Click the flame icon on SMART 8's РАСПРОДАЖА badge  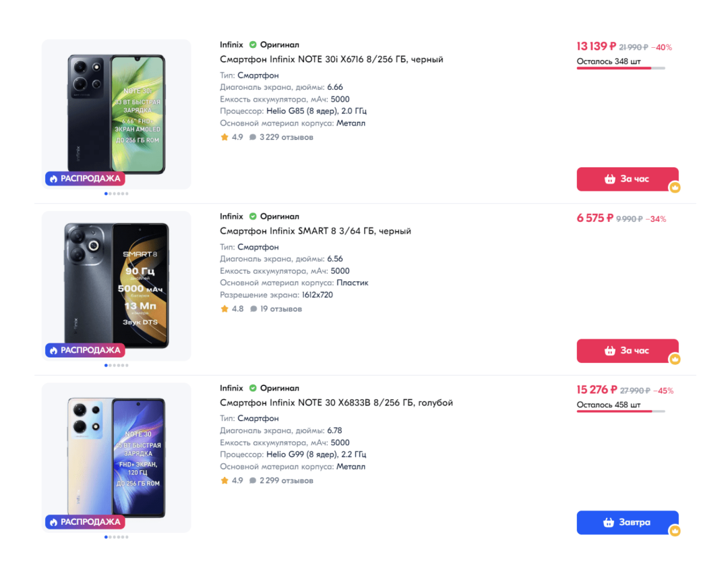tap(54, 351)
